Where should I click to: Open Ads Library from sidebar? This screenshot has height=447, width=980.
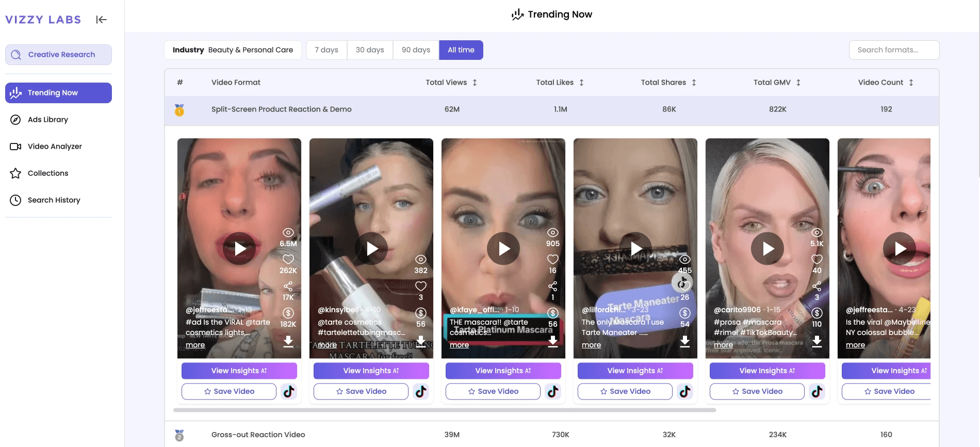coord(48,120)
